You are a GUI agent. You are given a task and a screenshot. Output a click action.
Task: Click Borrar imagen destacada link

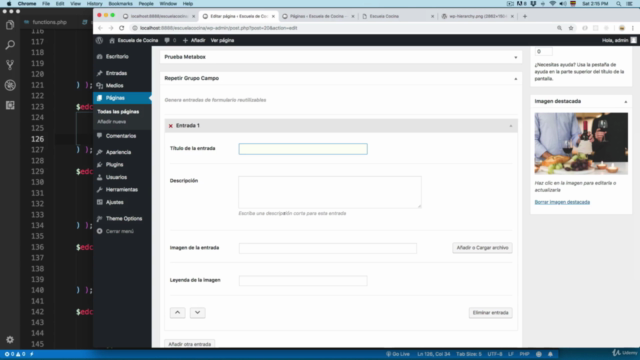click(562, 202)
